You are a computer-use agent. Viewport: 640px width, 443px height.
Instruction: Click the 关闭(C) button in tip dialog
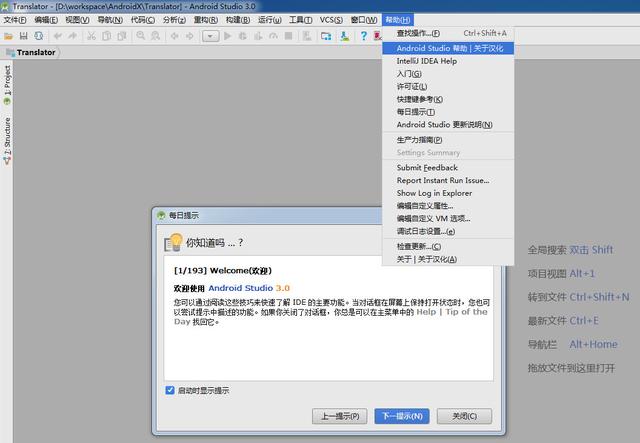(x=464, y=416)
